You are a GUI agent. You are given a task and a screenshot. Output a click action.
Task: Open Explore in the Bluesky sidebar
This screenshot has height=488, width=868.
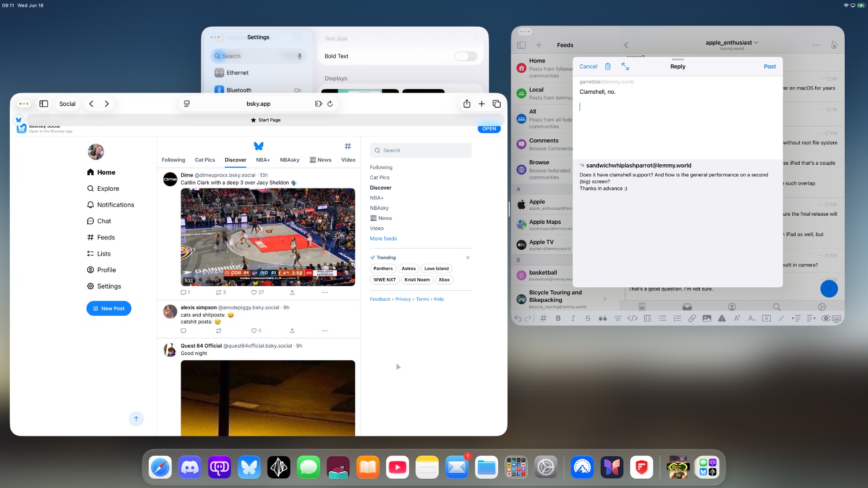[x=103, y=188]
